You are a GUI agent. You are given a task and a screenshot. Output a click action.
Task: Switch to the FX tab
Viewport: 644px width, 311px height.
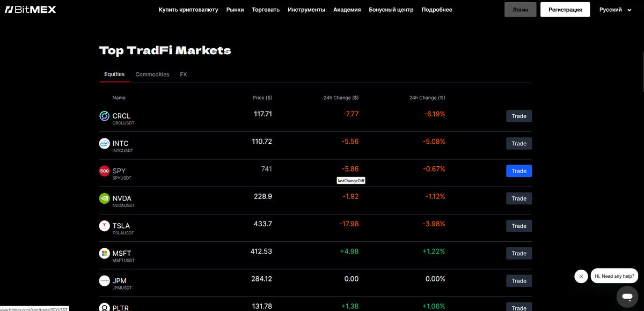184,75
